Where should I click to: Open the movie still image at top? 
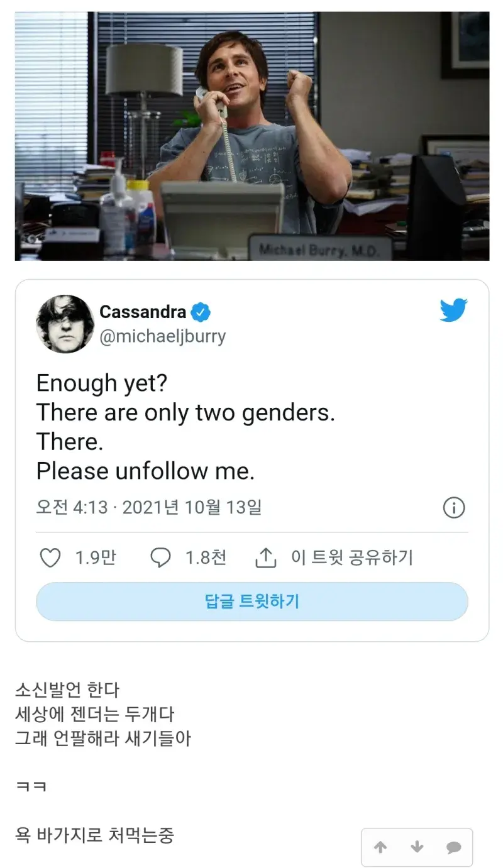(252, 136)
